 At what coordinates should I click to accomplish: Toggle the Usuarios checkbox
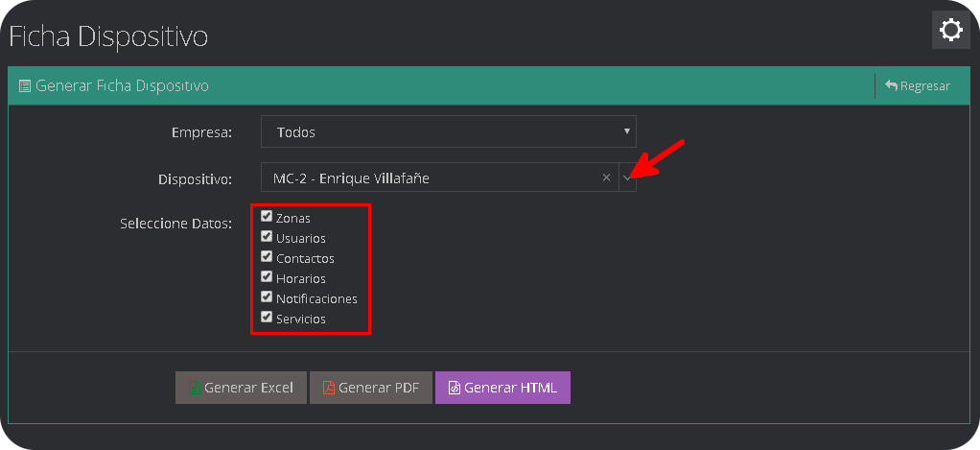[x=267, y=236]
